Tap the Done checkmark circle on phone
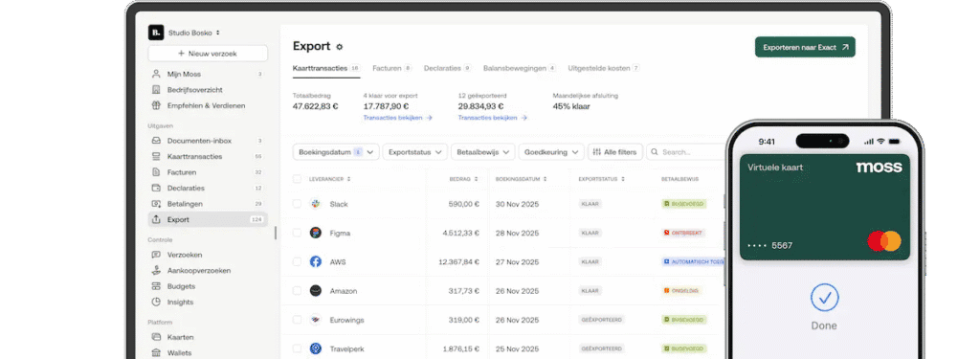This screenshot has height=359, width=980. point(824,297)
